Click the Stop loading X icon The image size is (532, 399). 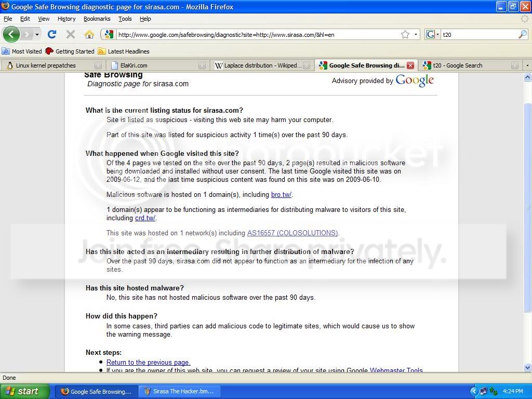point(70,34)
